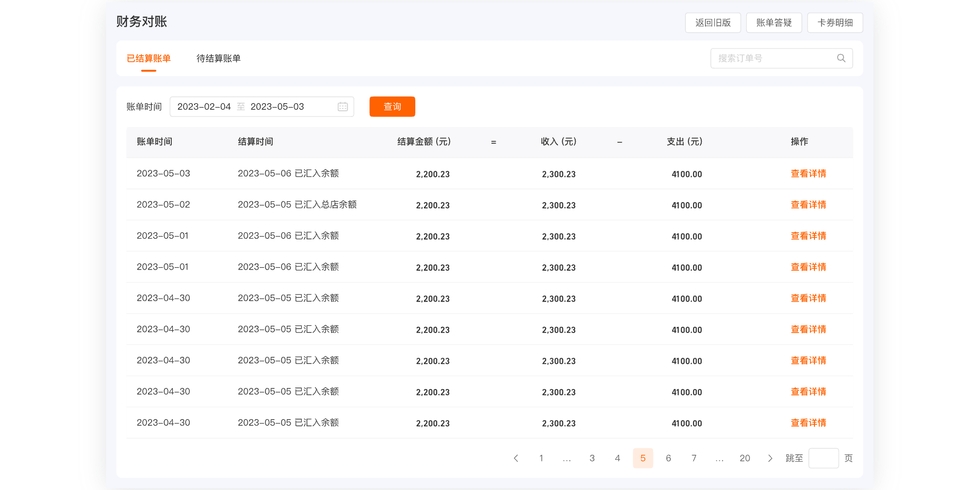Click the 财务对账 page title
Screen dimensions: 980x490
pos(142,22)
